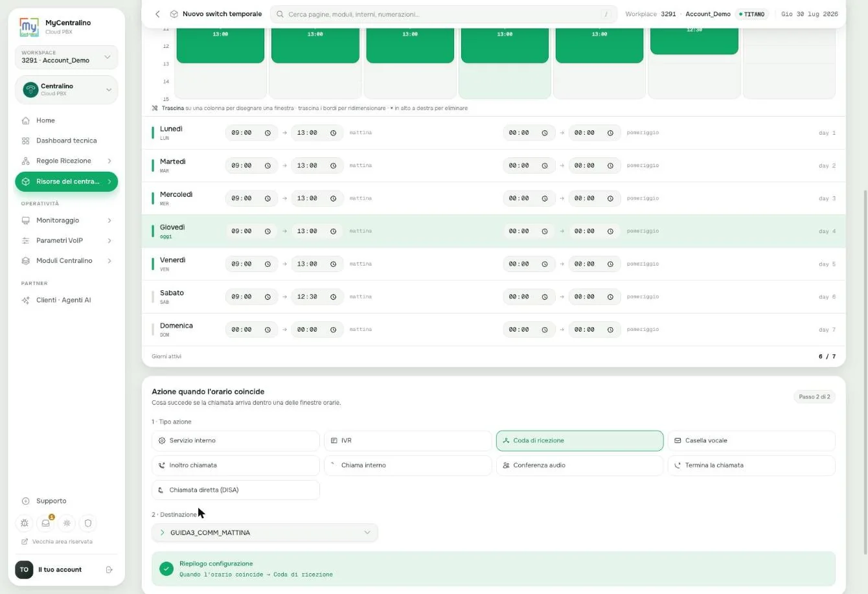Click the shield icon in sidebar footer
The width and height of the screenshot is (868, 594).
click(88, 523)
